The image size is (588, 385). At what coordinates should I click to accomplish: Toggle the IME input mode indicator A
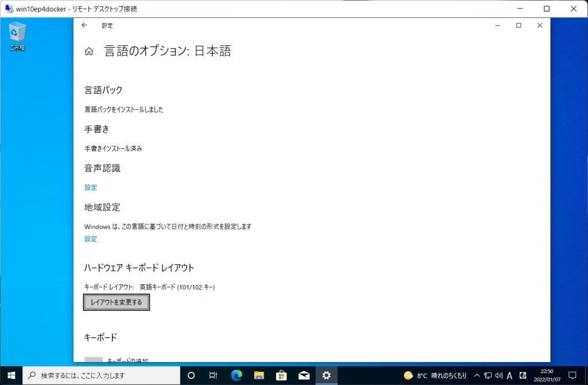click(510, 375)
